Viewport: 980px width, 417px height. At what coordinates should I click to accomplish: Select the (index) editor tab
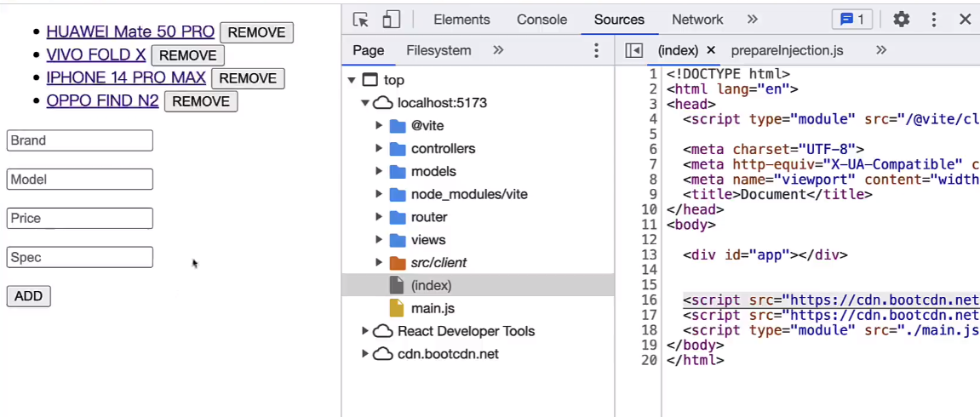[678, 50]
